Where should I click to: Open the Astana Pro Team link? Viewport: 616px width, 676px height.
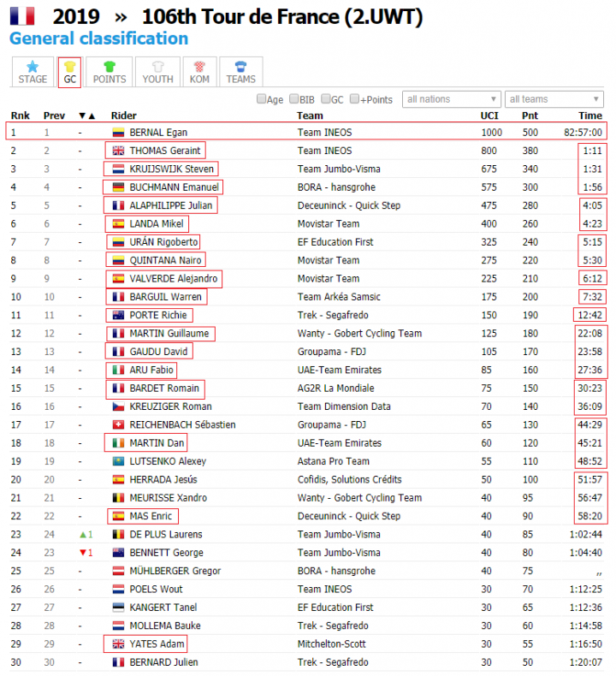coord(333,461)
